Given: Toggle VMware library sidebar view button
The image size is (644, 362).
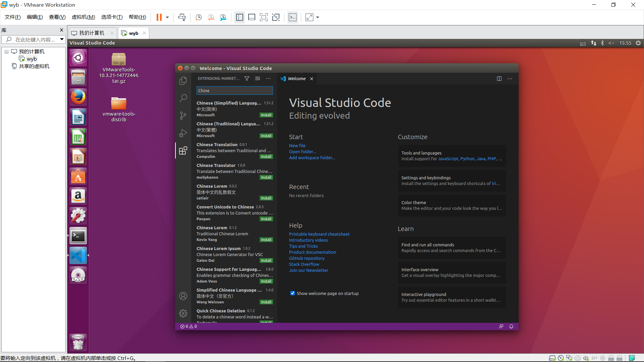Looking at the screenshot, I should point(239,17).
